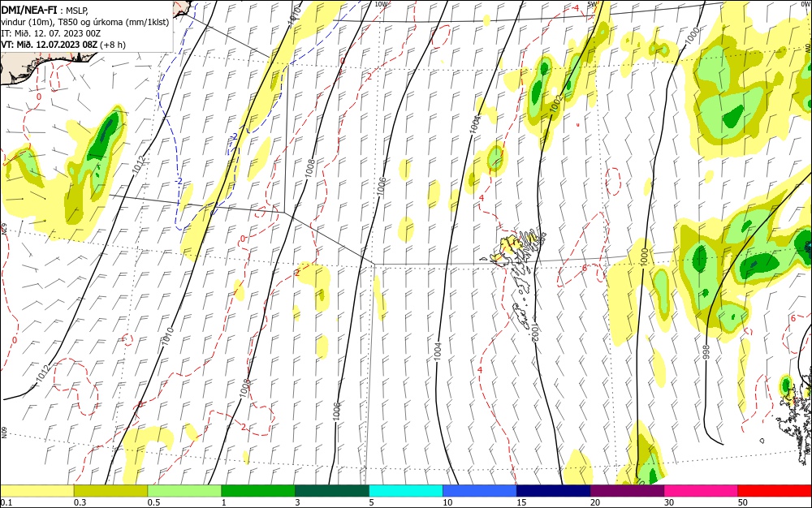The image size is (812, 508).
Task: Click the '998' isobar label
Action: (x=706, y=352)
